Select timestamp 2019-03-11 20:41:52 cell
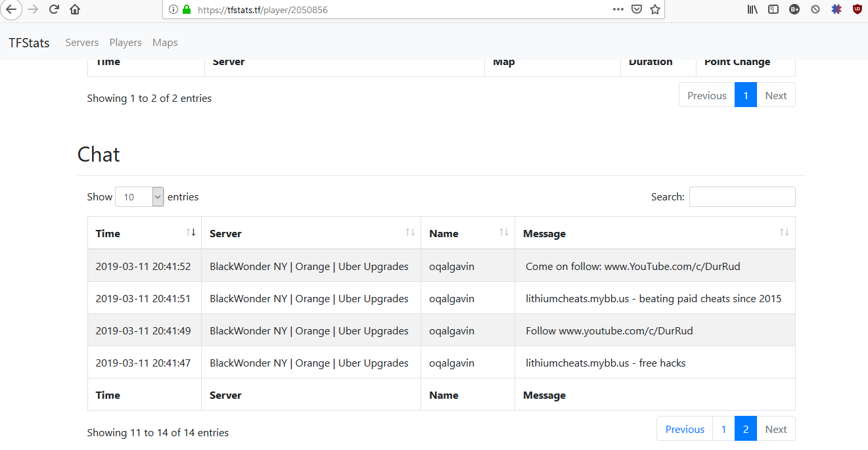The image size is (868, 450). (x=143, y=266)
